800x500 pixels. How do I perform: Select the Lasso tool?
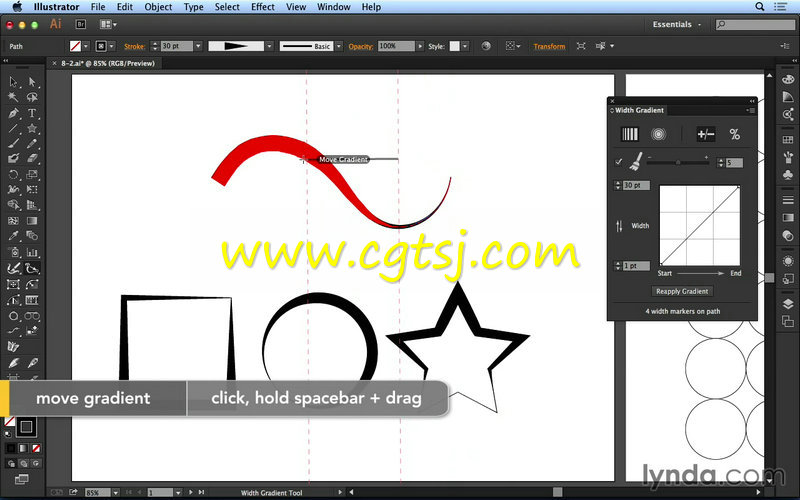tap(32, 97)
